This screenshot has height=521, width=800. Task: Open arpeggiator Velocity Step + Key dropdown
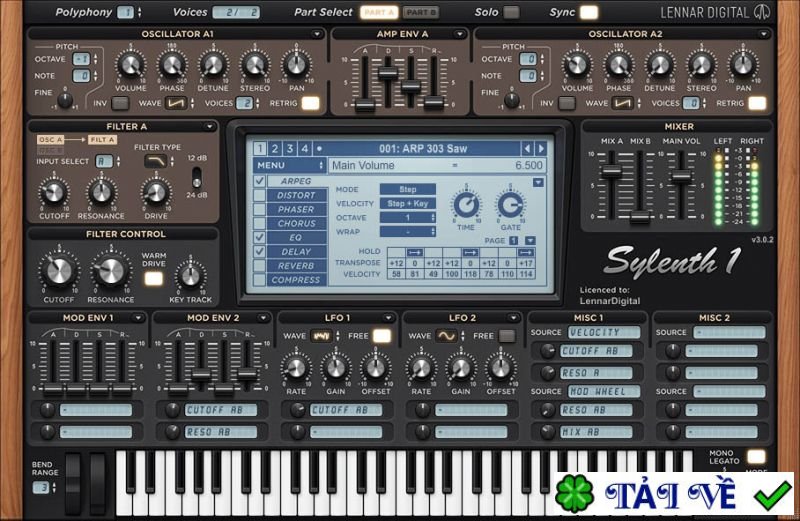408,204
